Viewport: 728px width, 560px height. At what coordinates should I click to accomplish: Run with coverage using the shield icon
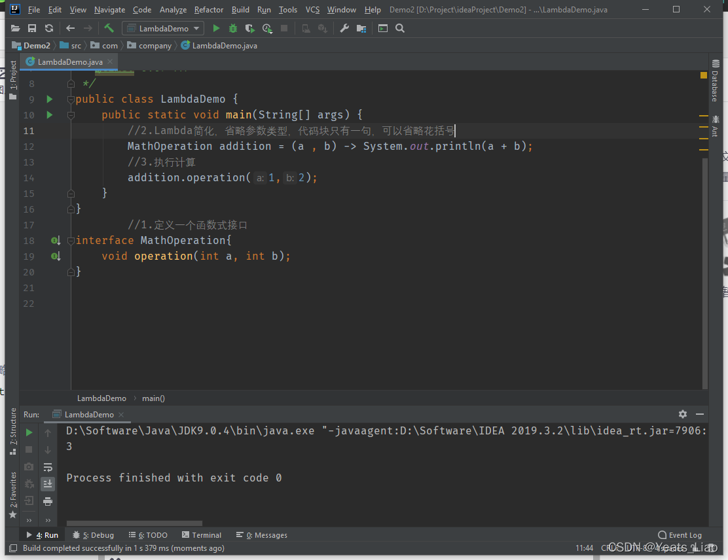pos(250,28)
